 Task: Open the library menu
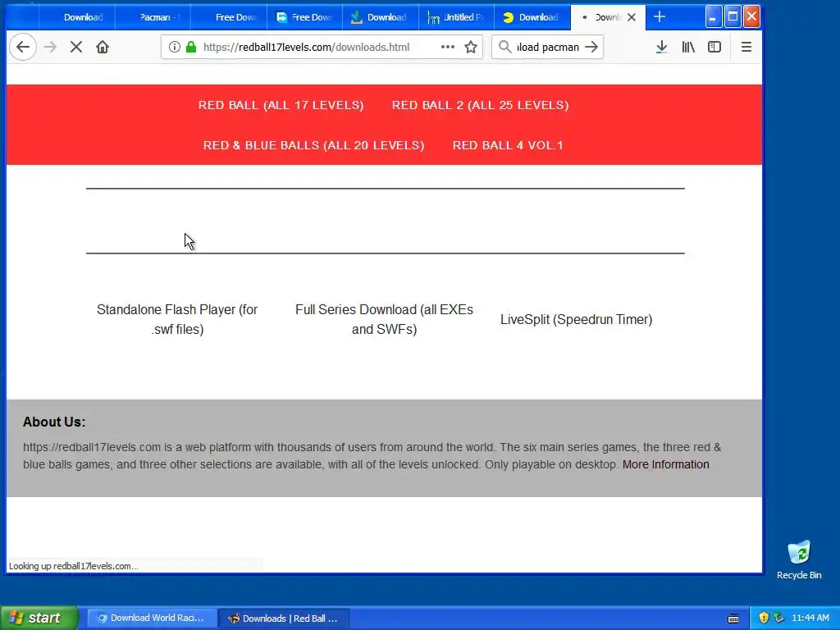(688, 47)
